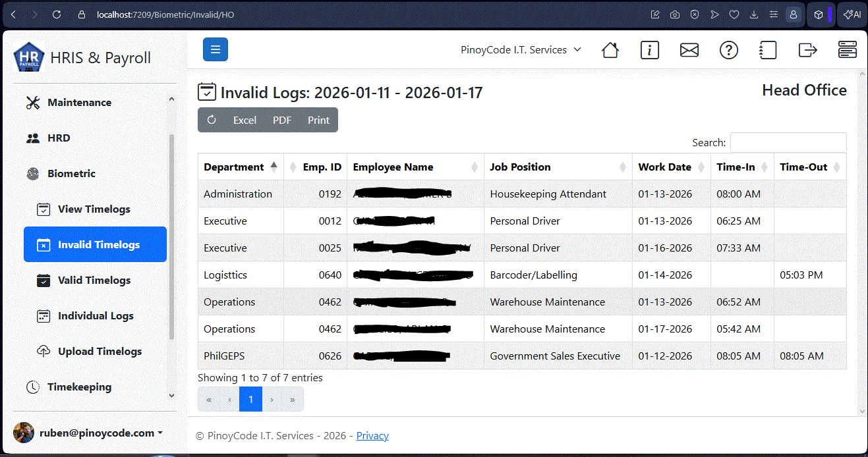Export the table to Excel

click(x=245, y=120)
